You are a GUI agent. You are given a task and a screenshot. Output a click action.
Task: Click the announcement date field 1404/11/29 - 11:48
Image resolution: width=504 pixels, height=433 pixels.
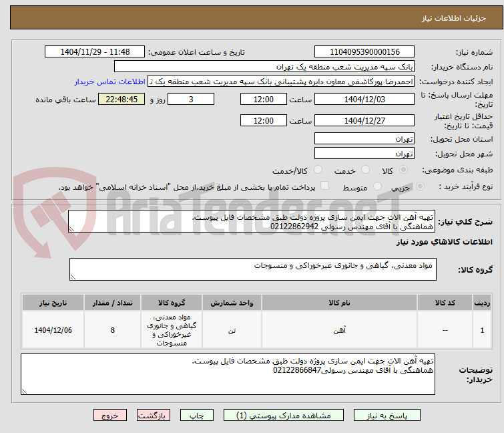pyautogui.click(x=95, y=52)
